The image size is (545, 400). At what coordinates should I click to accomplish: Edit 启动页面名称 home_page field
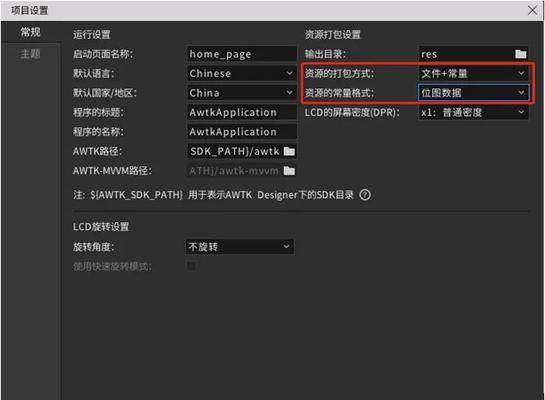[x=242, y=54]
